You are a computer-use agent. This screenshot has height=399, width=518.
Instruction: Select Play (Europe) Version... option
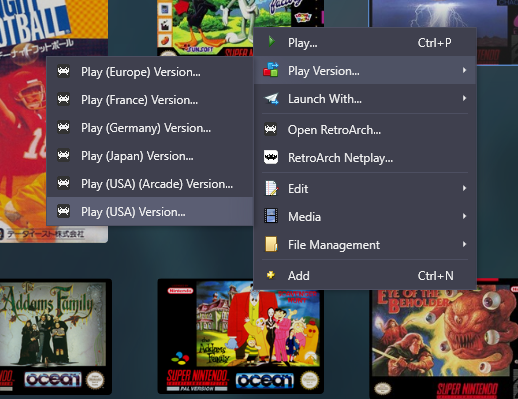150,72
